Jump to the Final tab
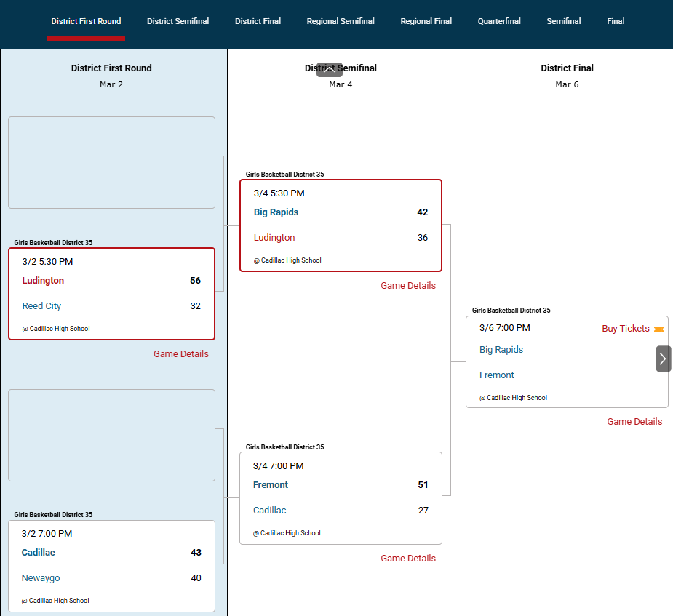 pyautogui.click(x=616, y=21)
